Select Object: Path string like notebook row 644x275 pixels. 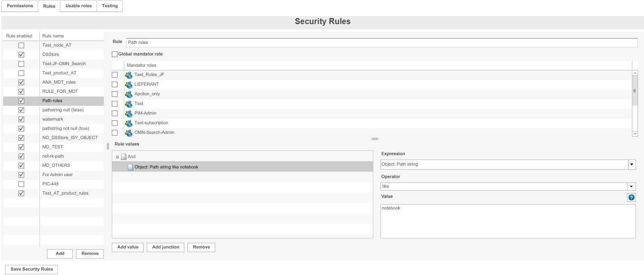(x=243, y=167)
